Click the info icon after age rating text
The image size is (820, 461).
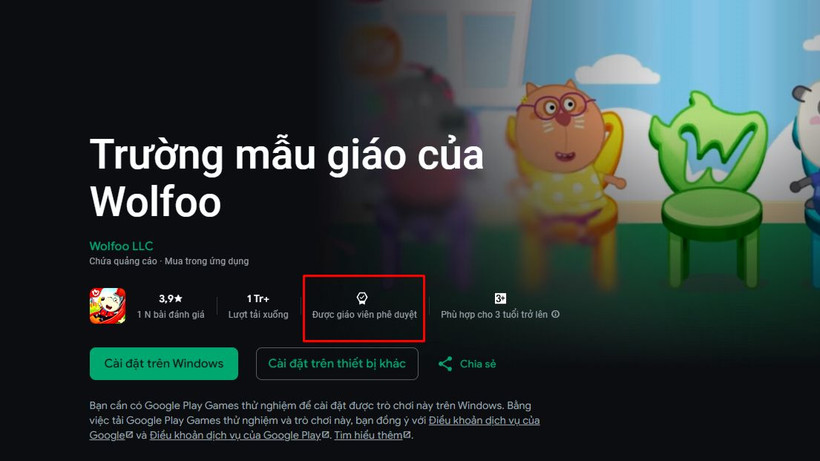click(x=555, y=314)
